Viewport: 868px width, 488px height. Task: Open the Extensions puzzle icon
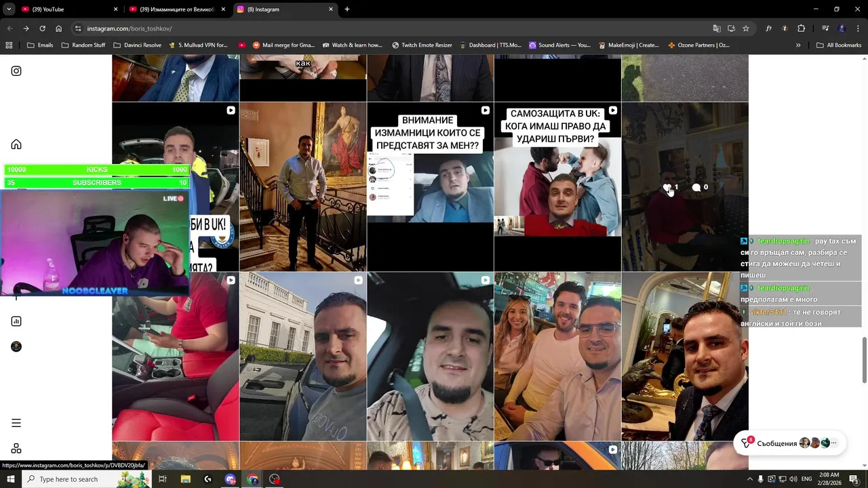click(802, 28)
